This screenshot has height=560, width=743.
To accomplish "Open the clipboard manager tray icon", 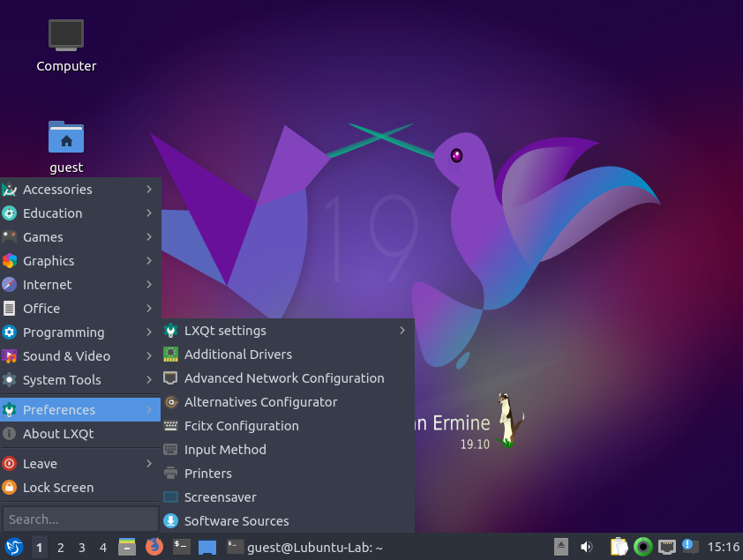I will pyautogui.click(x=619, y=548).
